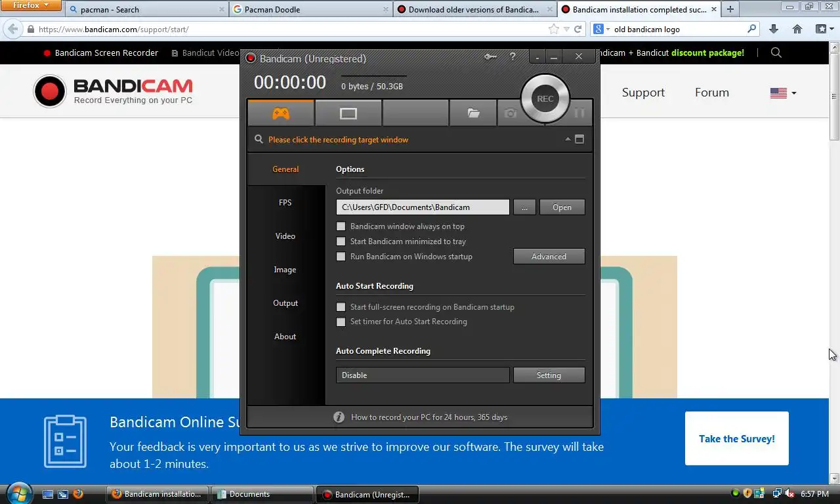
Task: Enable Run Bandicam on Windows startup
Action: (341, 257)
